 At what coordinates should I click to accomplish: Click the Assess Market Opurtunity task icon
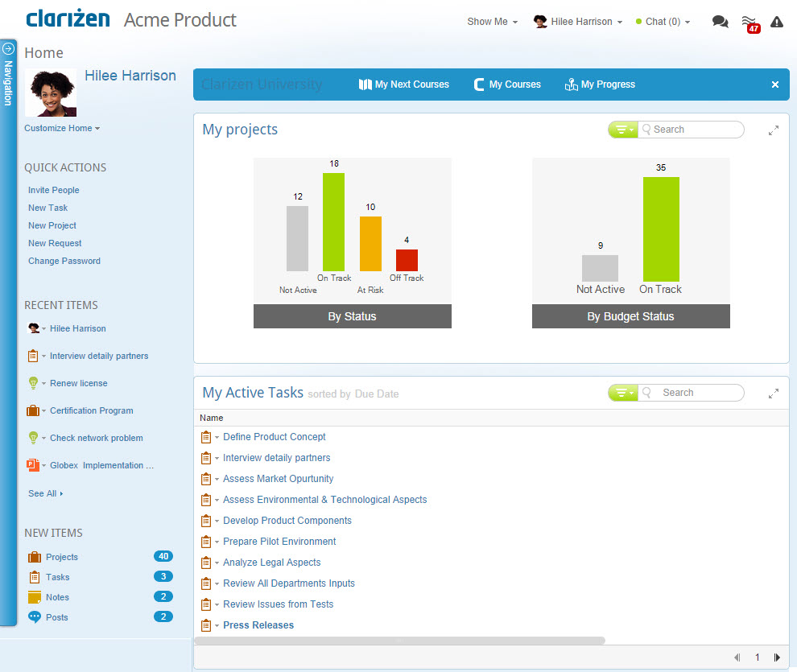point(206,479)
